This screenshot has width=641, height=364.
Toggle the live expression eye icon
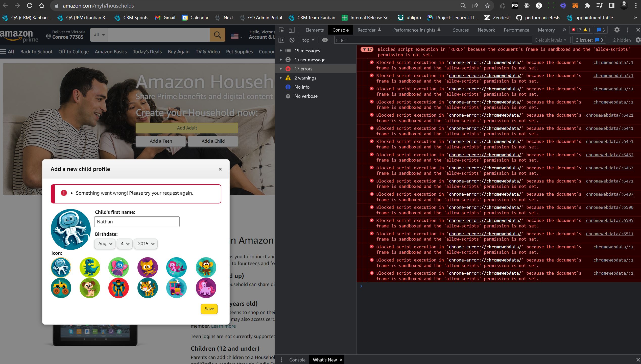pos(325,40)
